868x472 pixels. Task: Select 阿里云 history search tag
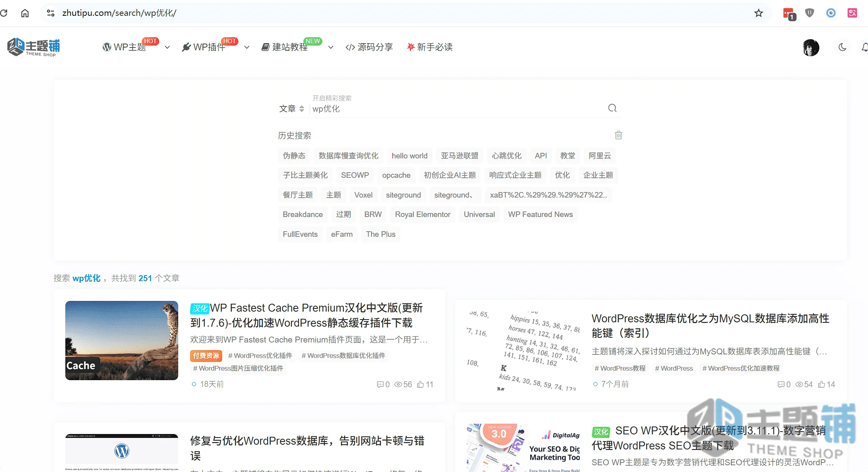[x=600, y=156]
